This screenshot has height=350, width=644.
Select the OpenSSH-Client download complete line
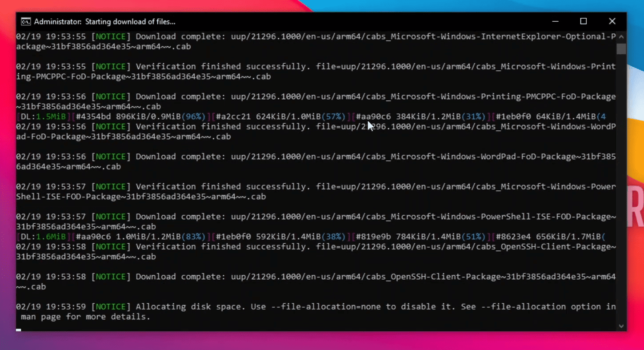point(311,276)
